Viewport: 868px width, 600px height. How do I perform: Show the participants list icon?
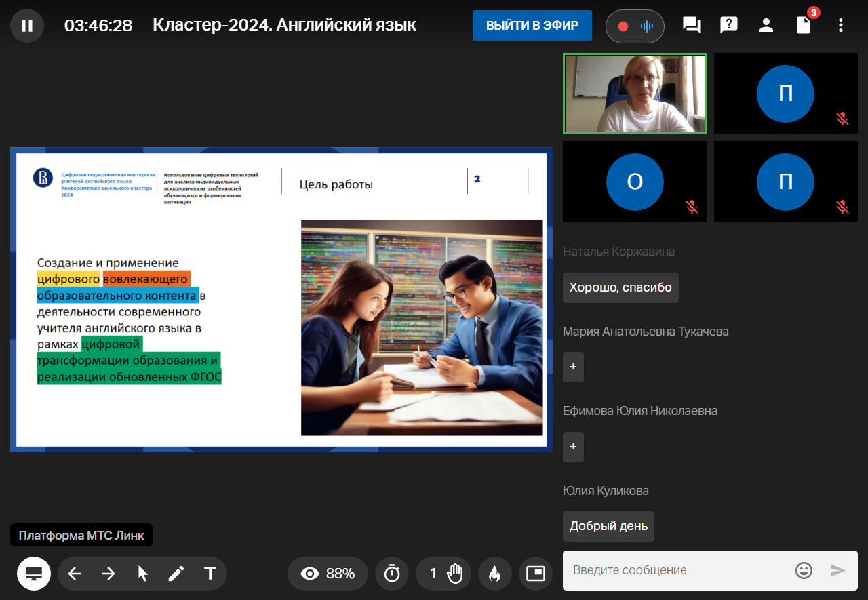pos(766,26)
